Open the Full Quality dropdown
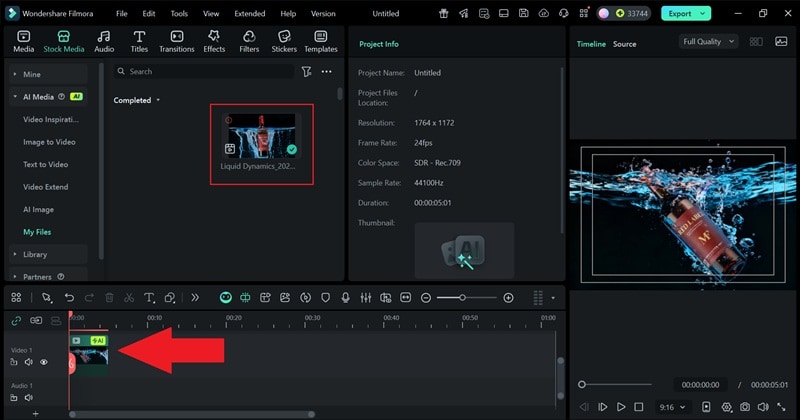This screenshot has width=800, height=420. point(708,42)
